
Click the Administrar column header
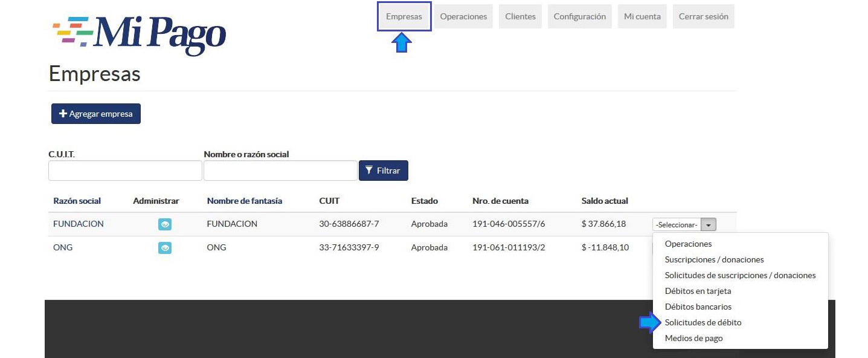click(156, 201)
